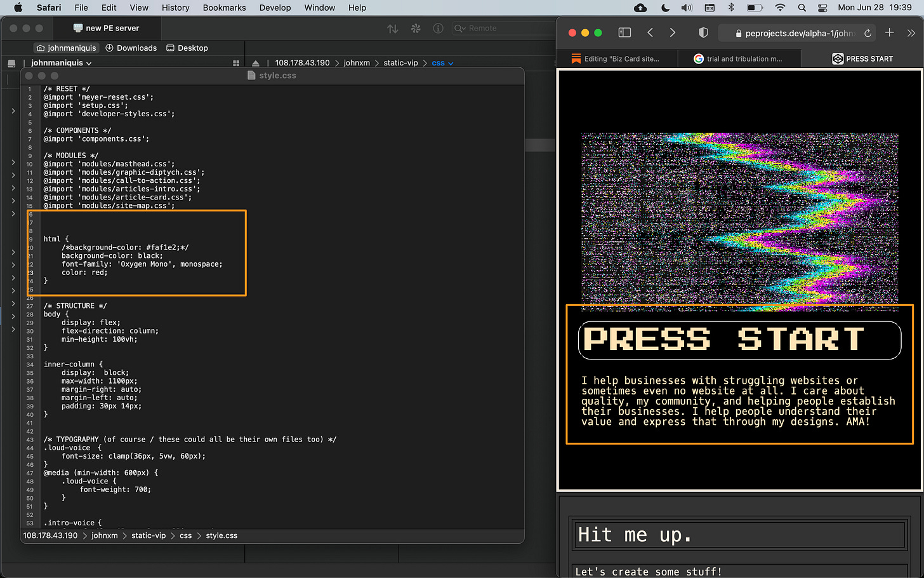
Task: Switch to the "trial and tribulation" tab
Action: 738,58
